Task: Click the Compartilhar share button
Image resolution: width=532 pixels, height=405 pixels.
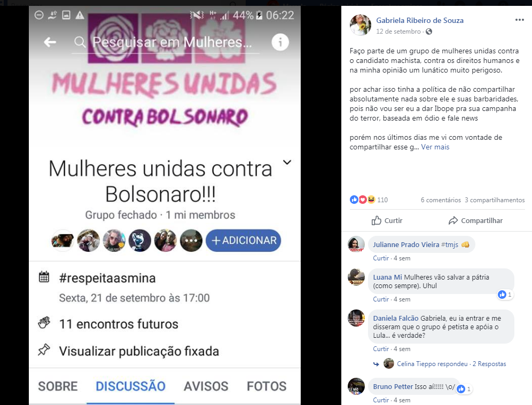Action: pos(475,220)
